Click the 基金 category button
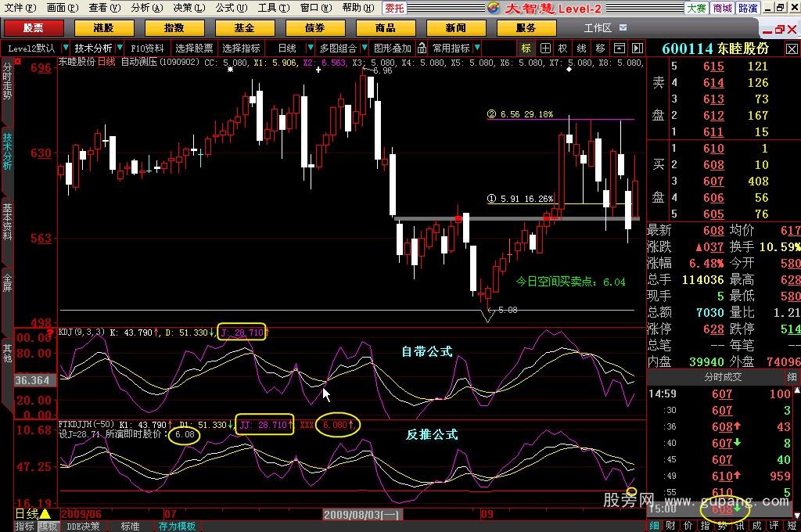Viewport: 801px width, 532px height. 244,27
